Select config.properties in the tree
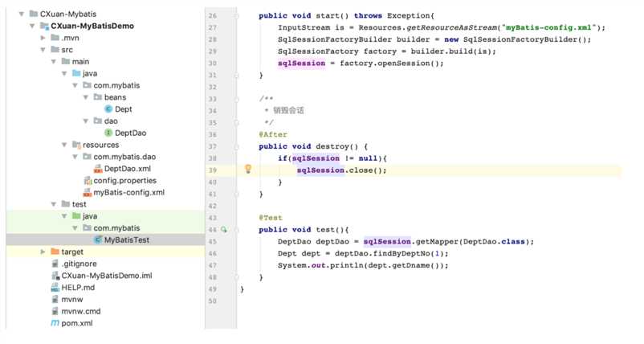The image size is (644, 344). (x=124, y=181)
